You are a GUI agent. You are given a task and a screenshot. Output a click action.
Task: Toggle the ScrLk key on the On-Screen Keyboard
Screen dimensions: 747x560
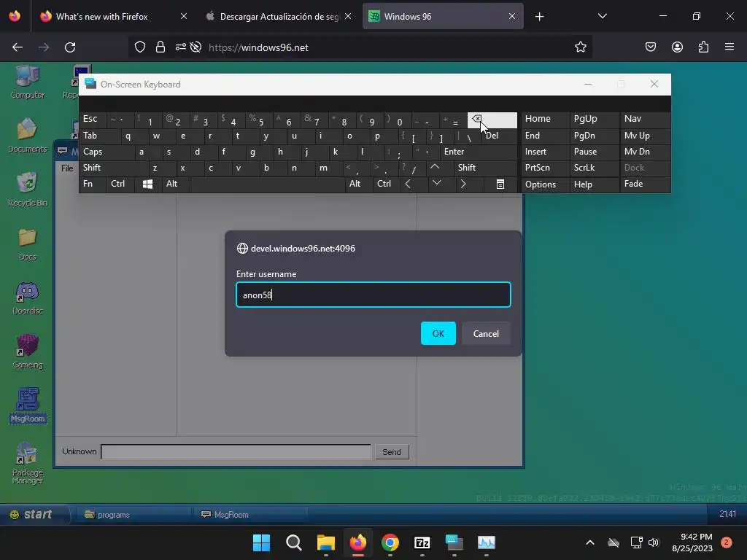tap(594, 168)
